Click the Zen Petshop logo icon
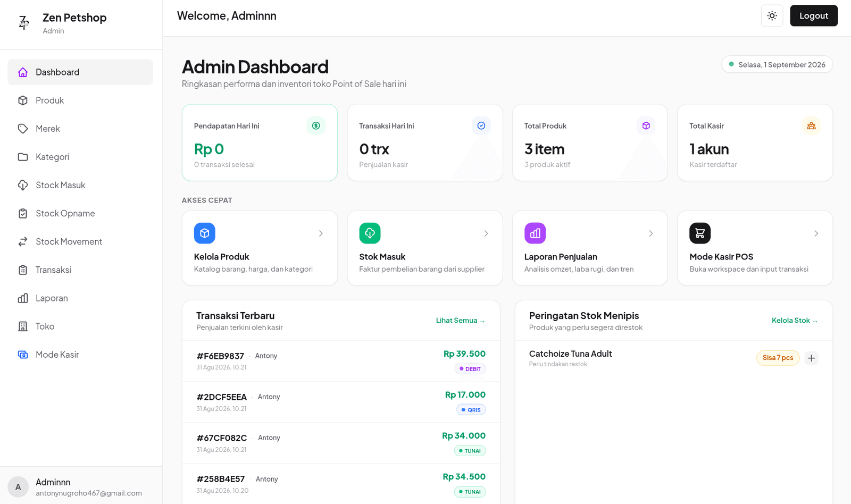 [23, 22]
